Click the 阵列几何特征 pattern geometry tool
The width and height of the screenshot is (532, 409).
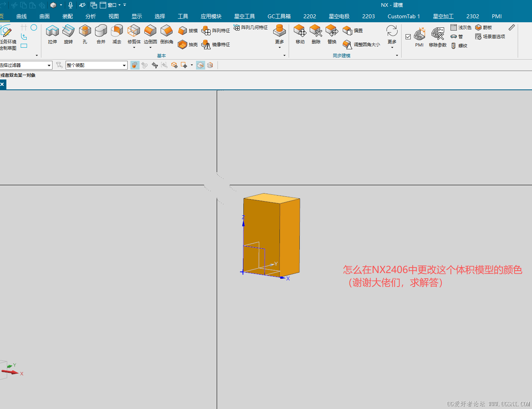point(250,27)
